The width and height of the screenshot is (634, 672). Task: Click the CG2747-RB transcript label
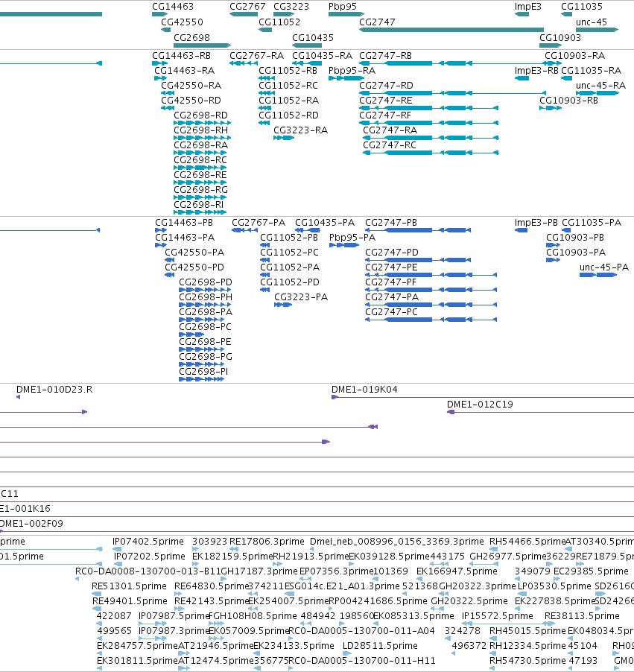click(385, 56)
